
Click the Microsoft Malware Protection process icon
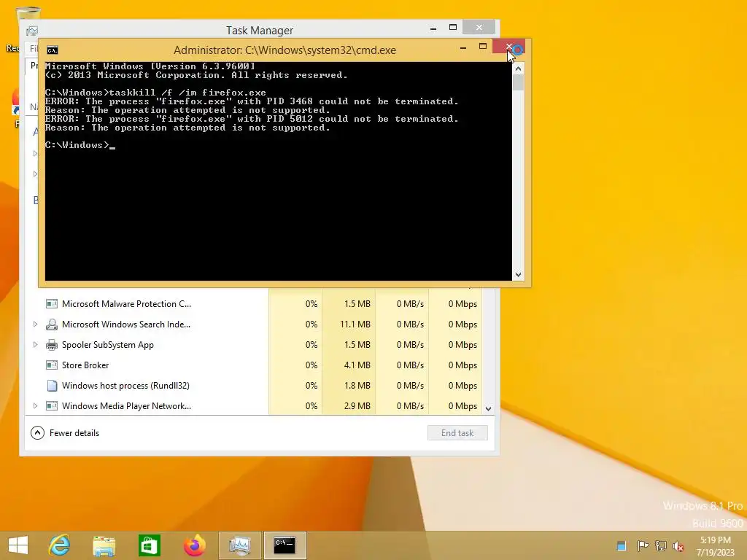(x=52, y=304)
